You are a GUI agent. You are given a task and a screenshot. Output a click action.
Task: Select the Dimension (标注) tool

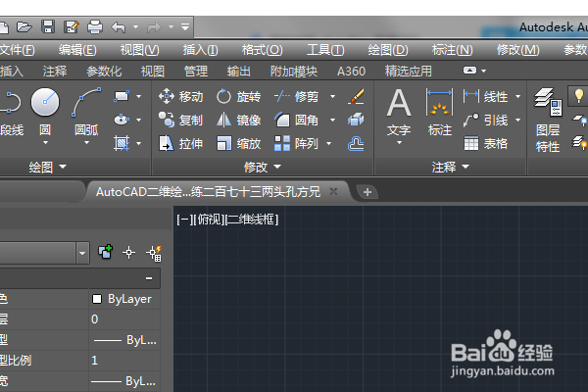click(x=439, y=112)
